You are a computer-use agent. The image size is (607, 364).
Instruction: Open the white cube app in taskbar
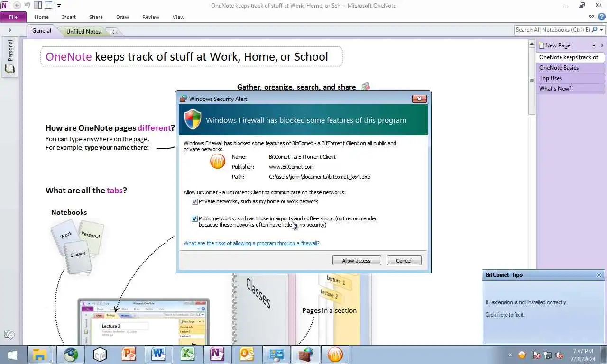pos(100,355)
